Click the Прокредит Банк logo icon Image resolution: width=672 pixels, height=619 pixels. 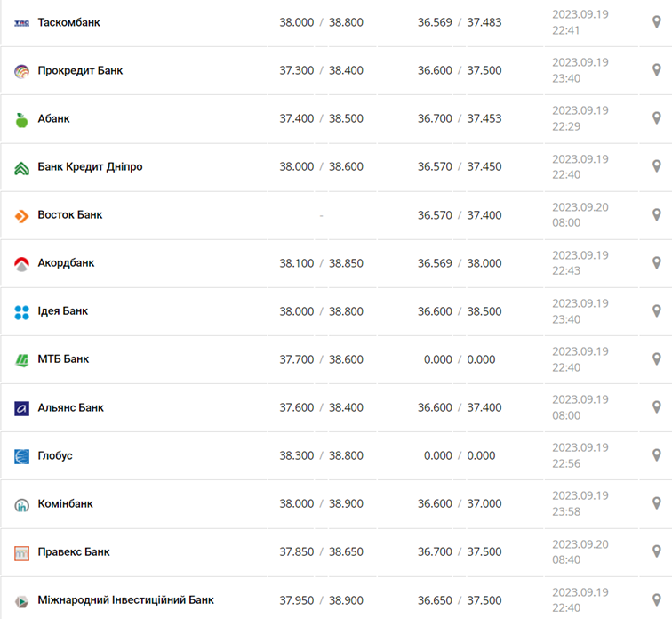[22, 71]
